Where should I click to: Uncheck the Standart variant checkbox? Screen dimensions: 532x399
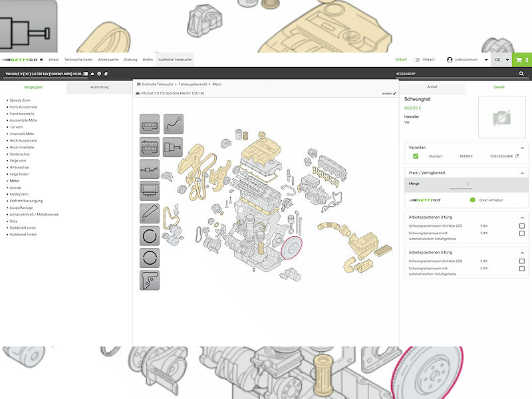coord(416,156)
